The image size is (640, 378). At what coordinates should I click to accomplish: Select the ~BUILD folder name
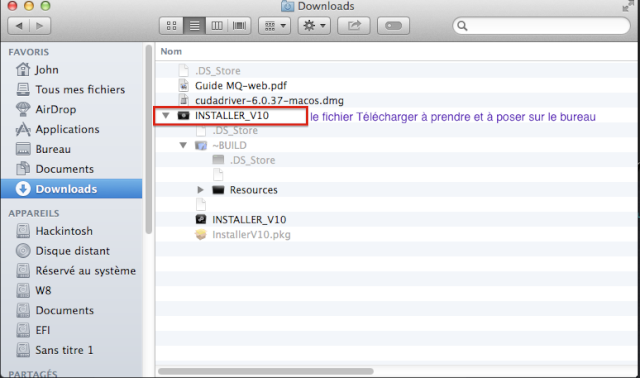229,145
